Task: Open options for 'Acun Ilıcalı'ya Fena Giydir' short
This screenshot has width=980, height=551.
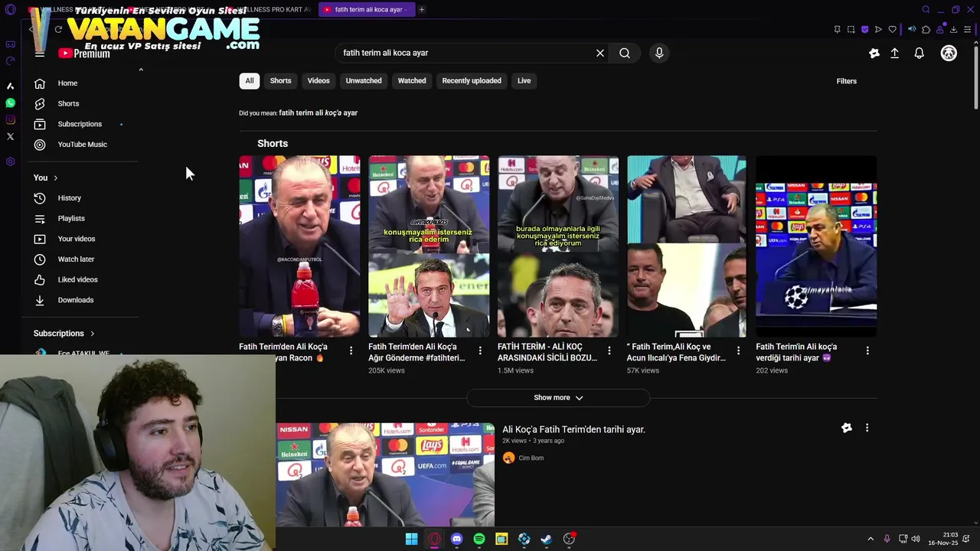Action: coord(738,350)
